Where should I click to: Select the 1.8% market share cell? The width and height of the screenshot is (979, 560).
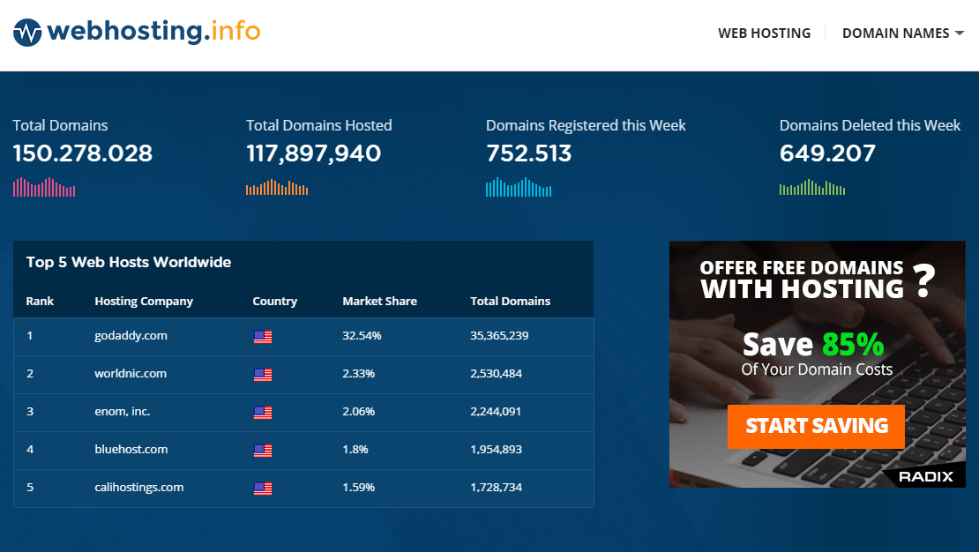355,450
